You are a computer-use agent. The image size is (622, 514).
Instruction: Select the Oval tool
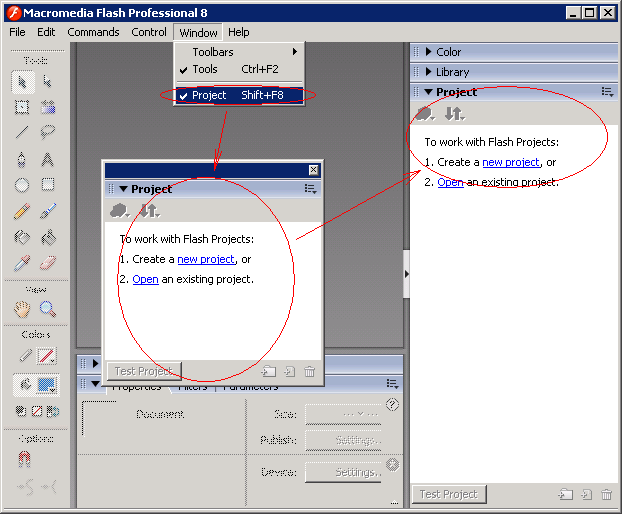click(22, 185)
